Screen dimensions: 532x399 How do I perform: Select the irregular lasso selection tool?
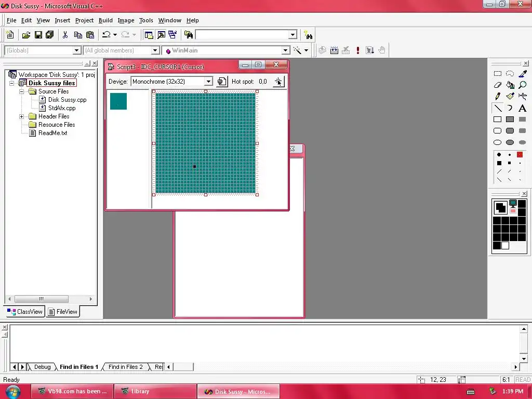(x=510, y=74)
